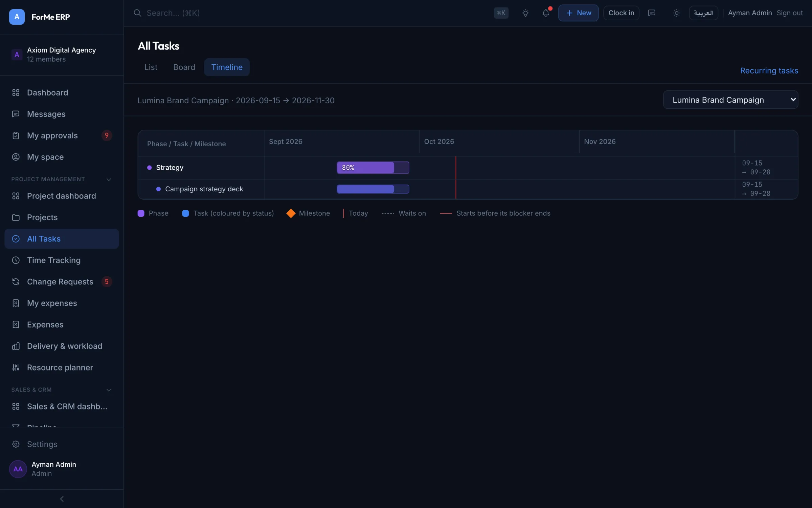Open the notifications bell

tap(545, 13)
